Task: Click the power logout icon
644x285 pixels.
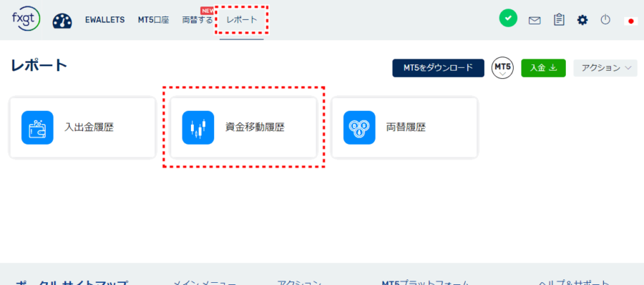Action: coord(605,19)
